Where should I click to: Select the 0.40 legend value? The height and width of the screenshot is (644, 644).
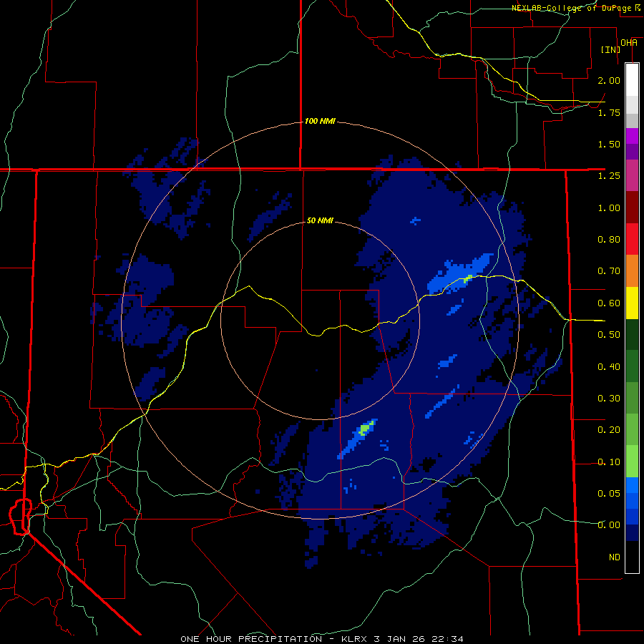[x=609, y=367]
